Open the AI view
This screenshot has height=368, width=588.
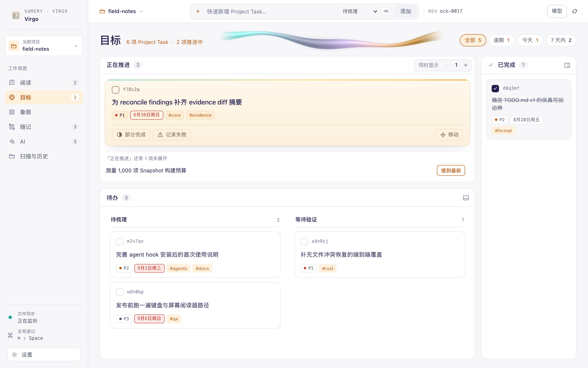tap(44, 142)
